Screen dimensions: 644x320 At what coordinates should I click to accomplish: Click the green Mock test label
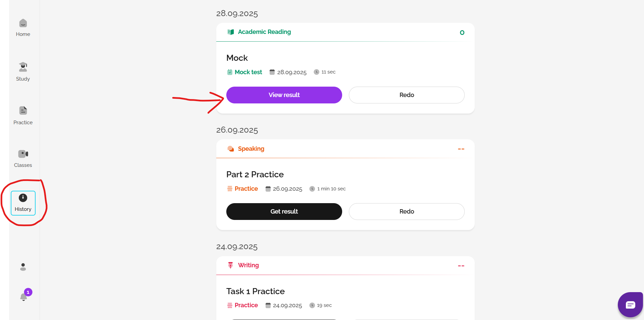248,72
